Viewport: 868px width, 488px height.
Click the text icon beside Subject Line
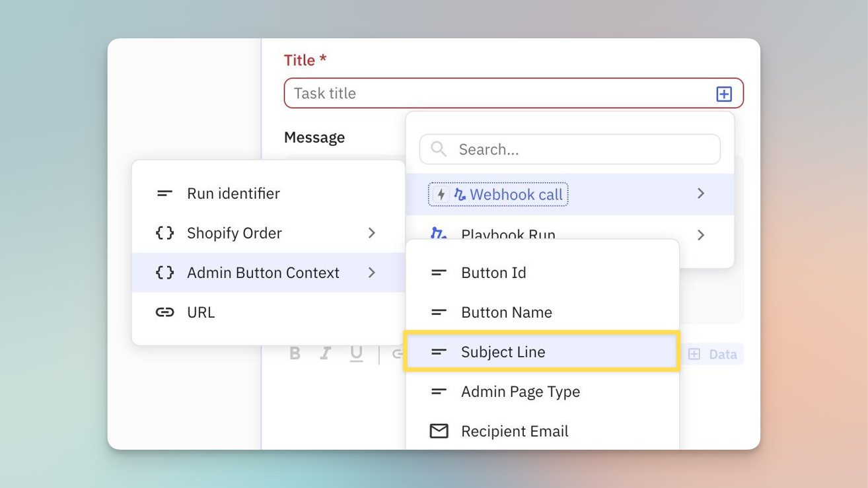[439, 352]
